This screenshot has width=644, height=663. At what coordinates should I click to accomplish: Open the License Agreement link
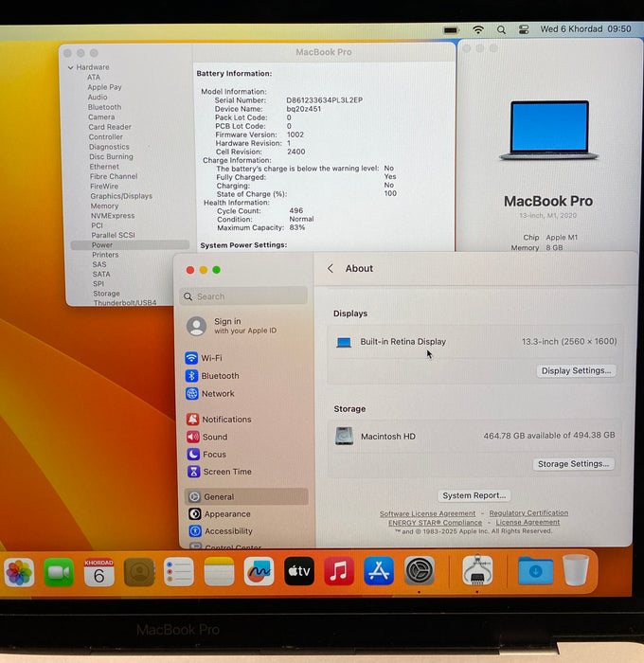click(x=528, y=522)
